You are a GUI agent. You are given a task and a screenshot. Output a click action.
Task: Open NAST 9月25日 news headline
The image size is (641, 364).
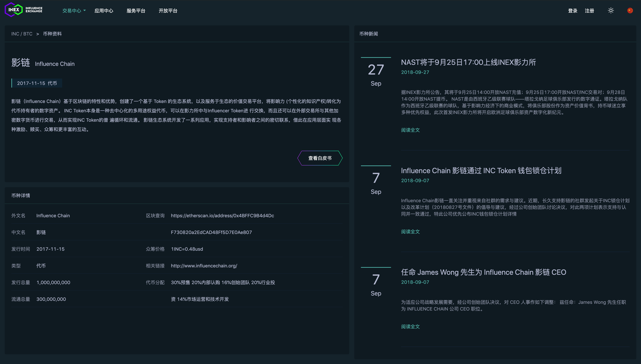(x=468, y=62)
